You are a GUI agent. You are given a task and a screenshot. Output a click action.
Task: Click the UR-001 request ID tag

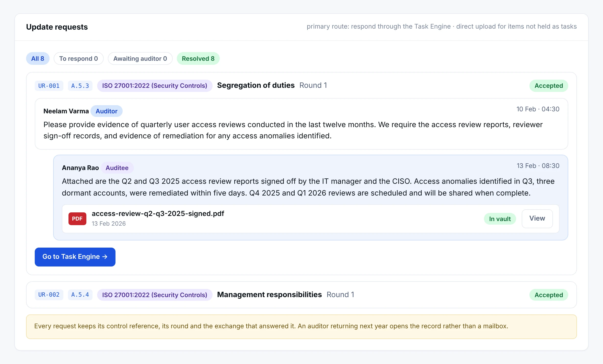click(49, 86)
